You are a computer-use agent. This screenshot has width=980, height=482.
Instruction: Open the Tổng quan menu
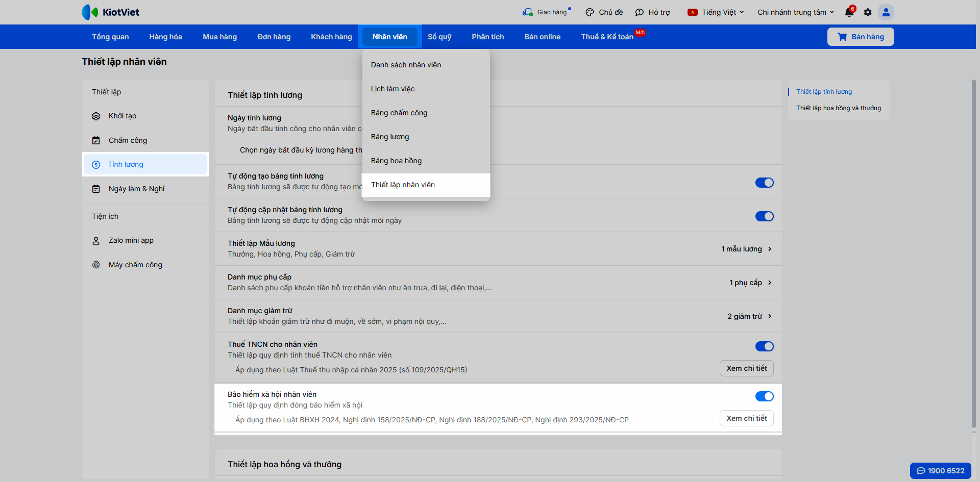pyautogui.click(x=110, y=37)
